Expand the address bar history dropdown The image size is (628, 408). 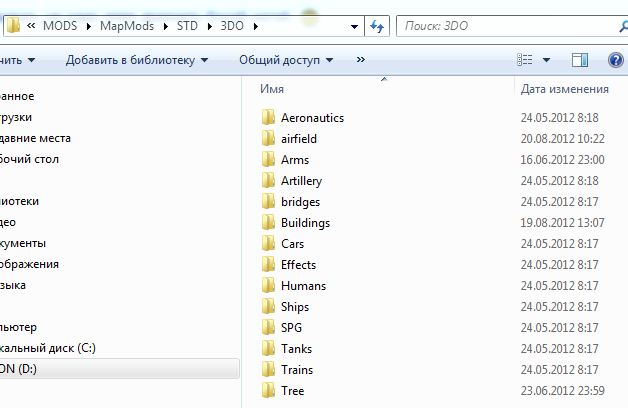pyautogui.click(x=354, y=26)
